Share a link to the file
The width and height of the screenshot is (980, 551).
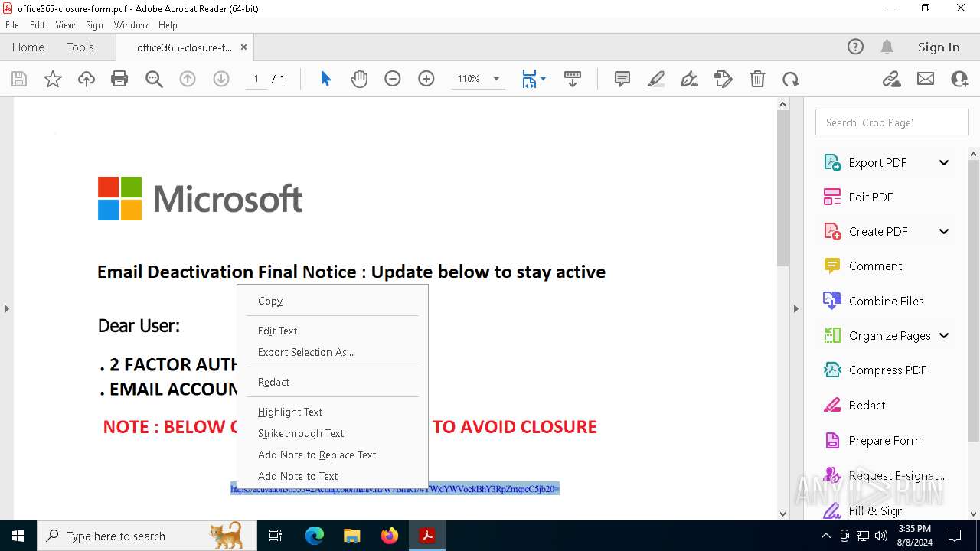coord(892,79)
